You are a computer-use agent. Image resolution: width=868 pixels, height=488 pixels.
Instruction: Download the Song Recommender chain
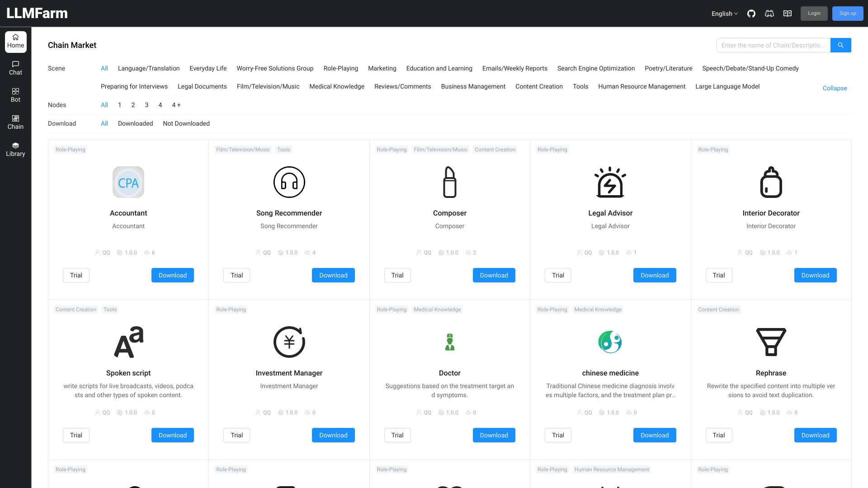[333, 275]
